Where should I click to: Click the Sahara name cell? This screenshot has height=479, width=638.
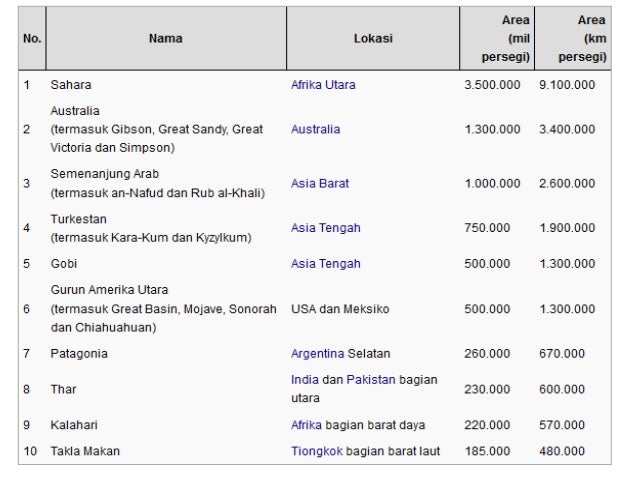pos(71,85)
